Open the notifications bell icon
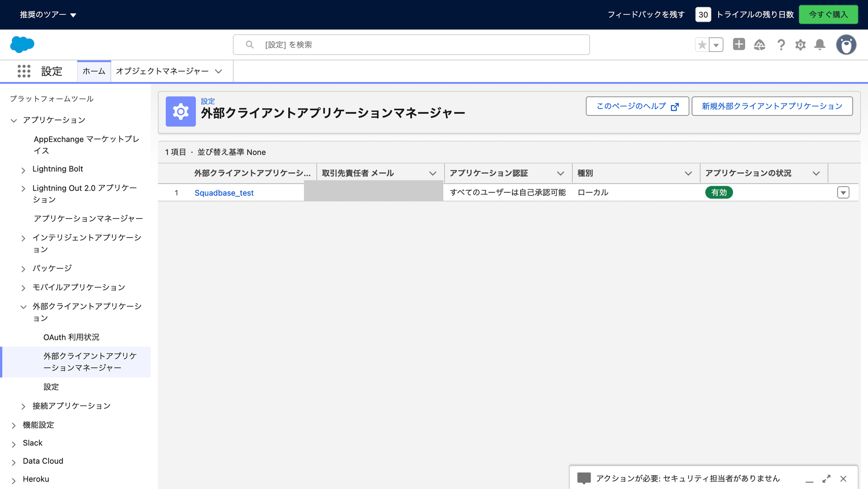Screen dimensions: 868x489 (x=820, y=44)
